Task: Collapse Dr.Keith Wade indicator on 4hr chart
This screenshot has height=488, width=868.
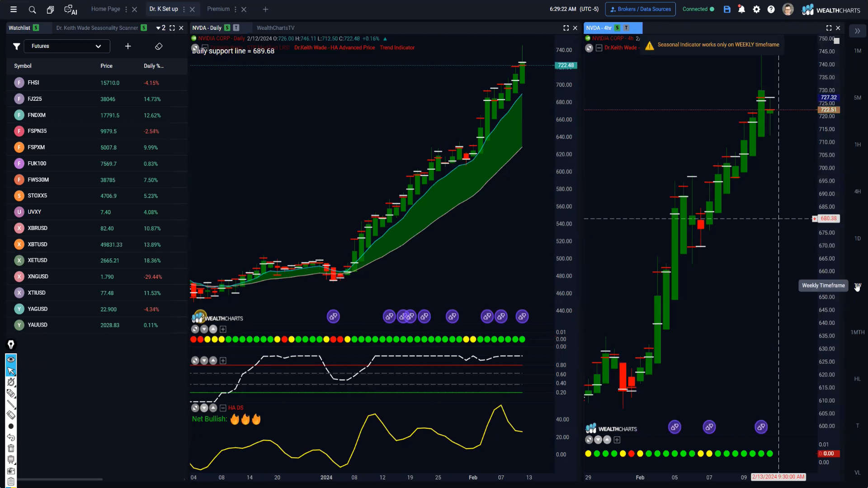Action: coord(599,48)
